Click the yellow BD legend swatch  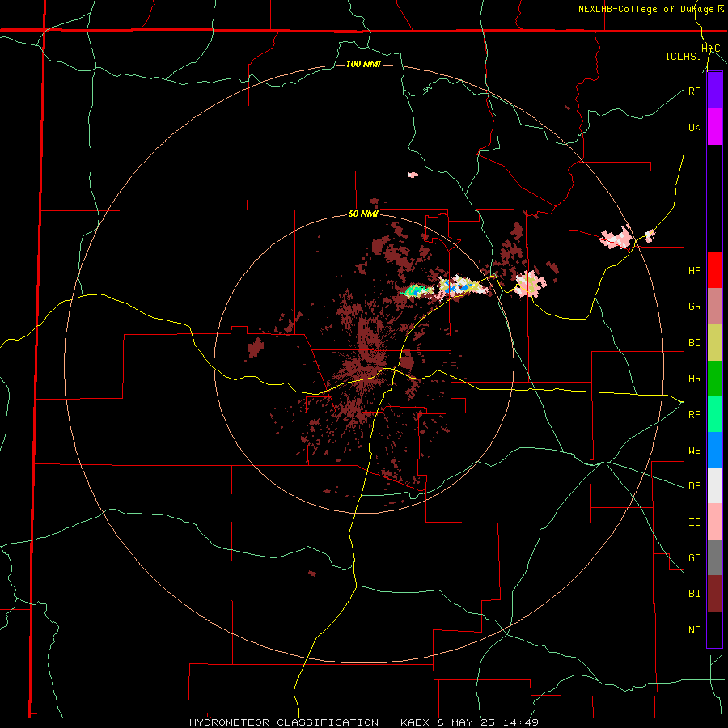[714, 343]
